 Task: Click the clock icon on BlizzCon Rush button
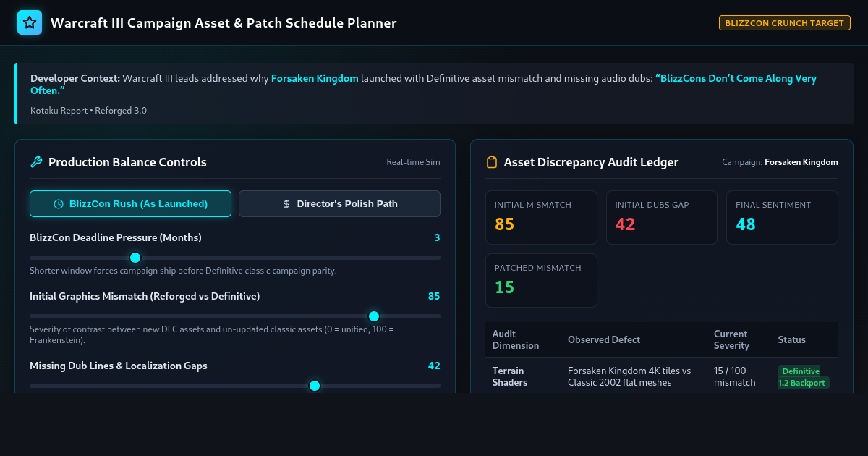tap(59, 204)
